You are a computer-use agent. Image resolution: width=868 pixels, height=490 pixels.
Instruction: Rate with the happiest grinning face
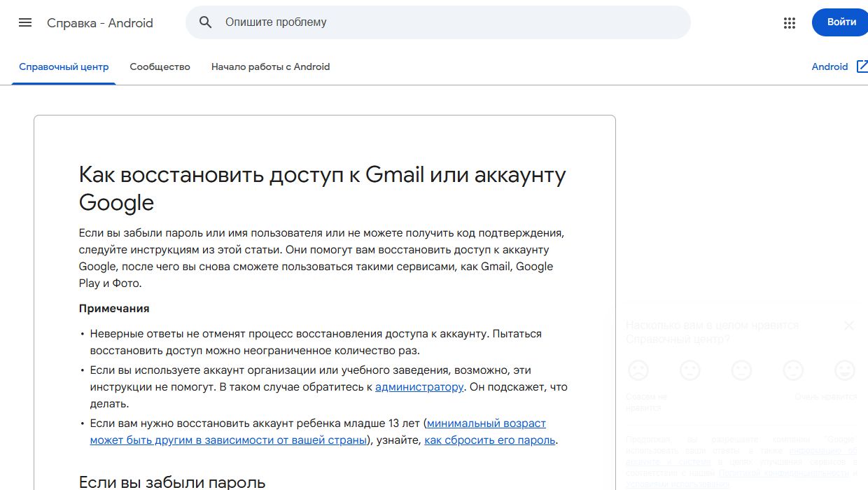[x=845, y=370]
